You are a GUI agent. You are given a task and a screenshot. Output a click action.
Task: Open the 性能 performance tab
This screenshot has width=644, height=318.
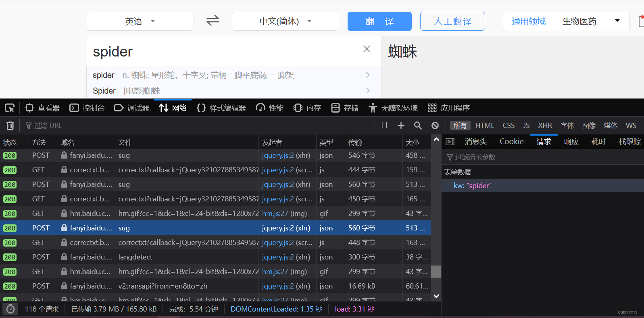click(270, 108)
